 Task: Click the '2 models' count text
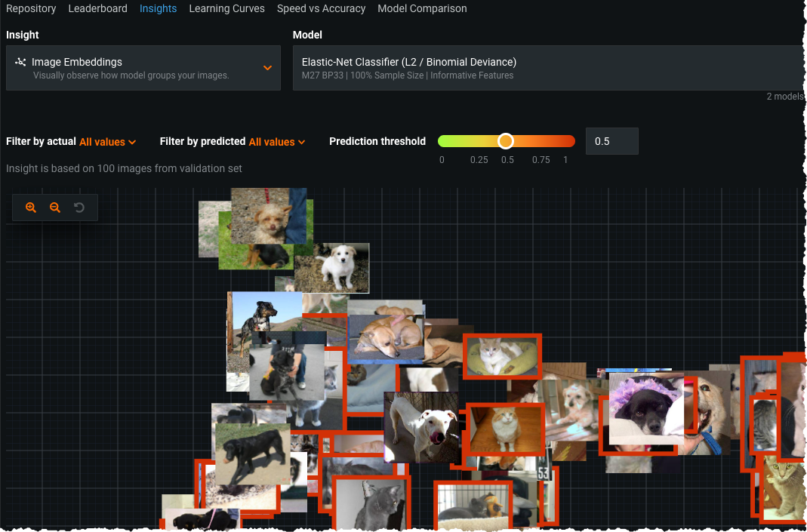(x=785, y=97)
